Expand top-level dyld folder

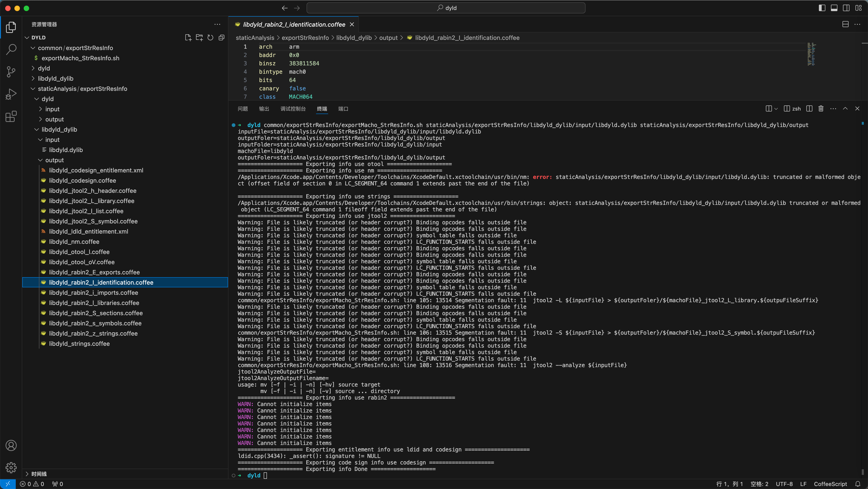pos(33,68)
